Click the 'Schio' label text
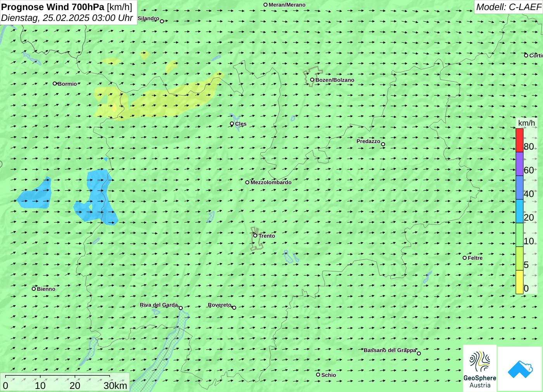The width and height of the screenshot is (543, 392). pyautogui.click(x=329, y=375)
